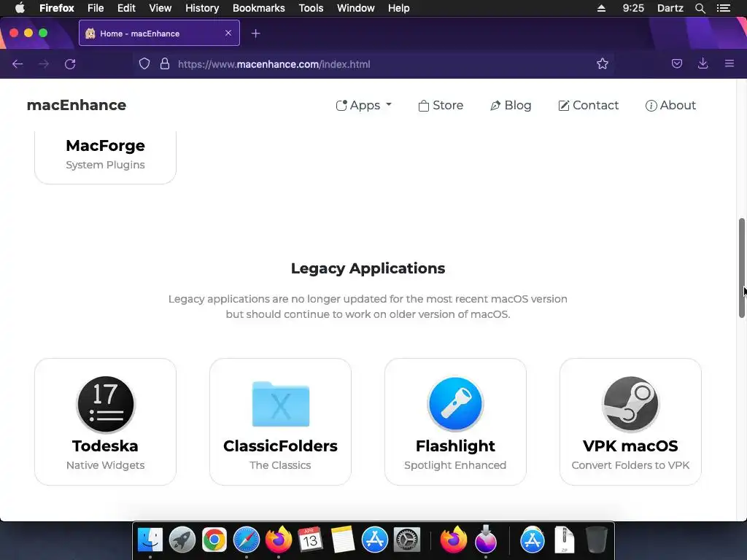747x560 pixels.
Task: Click the macEnhance logo link
Action: [77, 105]
